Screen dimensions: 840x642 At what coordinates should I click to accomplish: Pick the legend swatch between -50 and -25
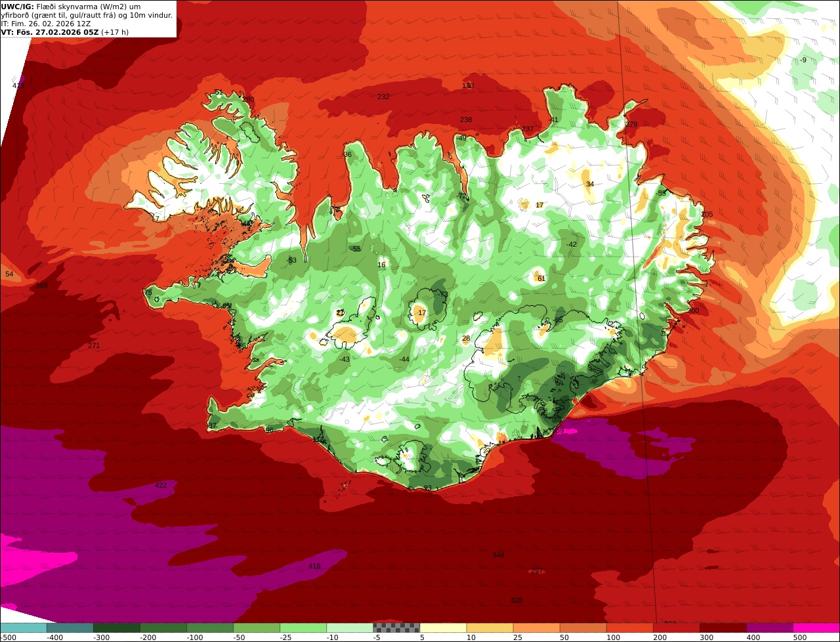(x=256, y=628)
